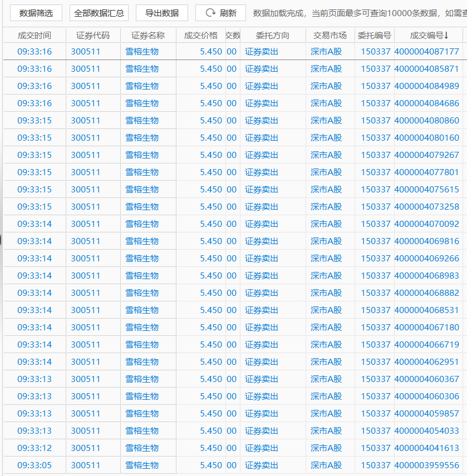Sort by 交易市场 column header
The height and width of the screenshot is (476, 467).
(330, 36)
